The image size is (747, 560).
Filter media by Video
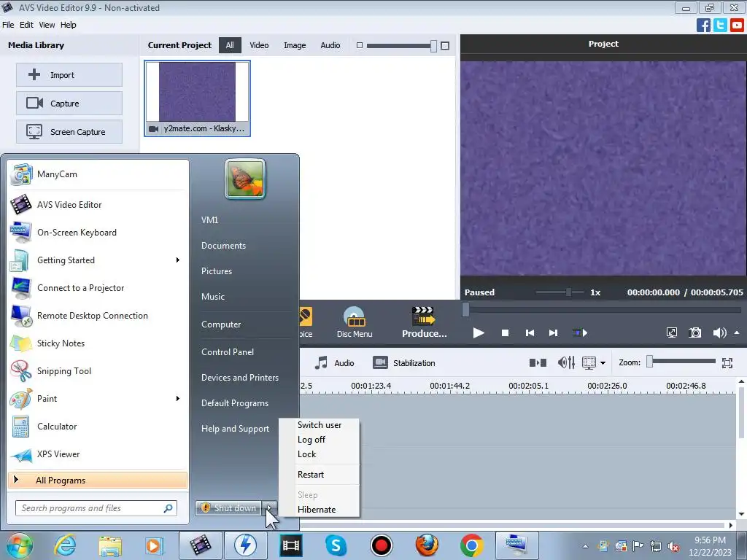point(259,45)
